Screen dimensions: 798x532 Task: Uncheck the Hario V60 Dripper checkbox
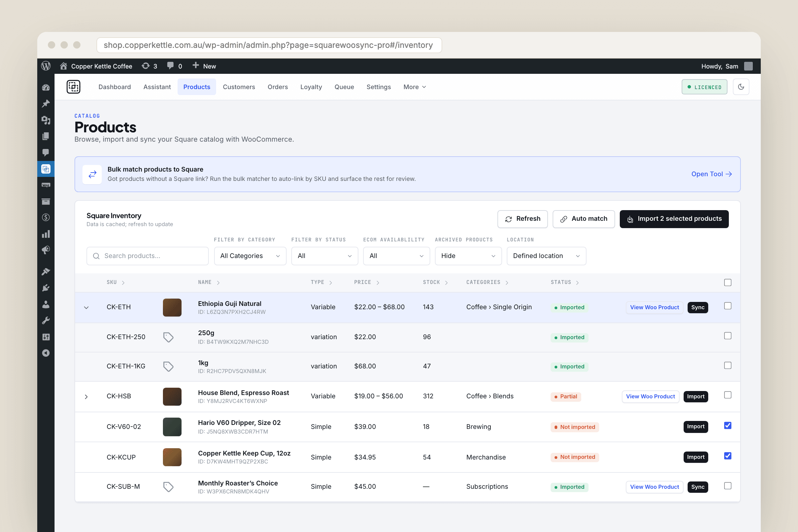click(728, 426)
